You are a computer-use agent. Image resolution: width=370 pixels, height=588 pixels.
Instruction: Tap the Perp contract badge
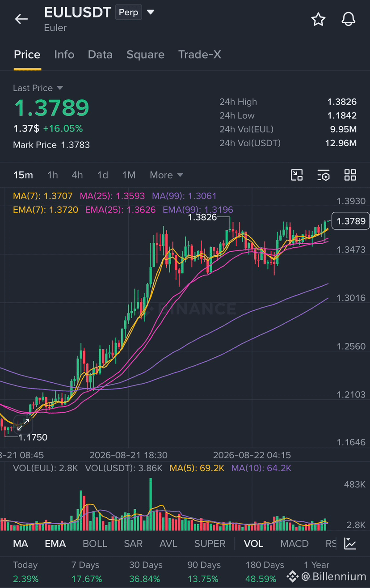click(x=128, y=12)
